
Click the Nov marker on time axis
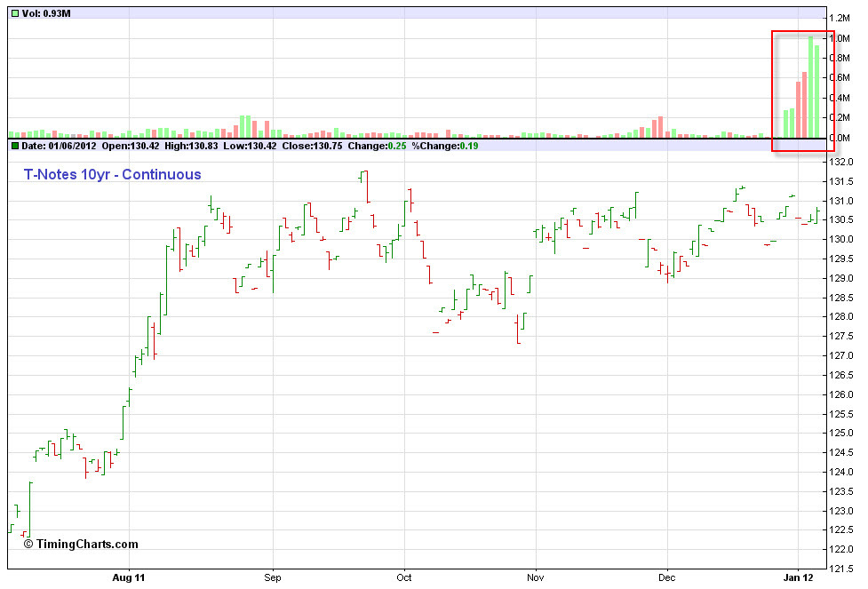point(536,577)
